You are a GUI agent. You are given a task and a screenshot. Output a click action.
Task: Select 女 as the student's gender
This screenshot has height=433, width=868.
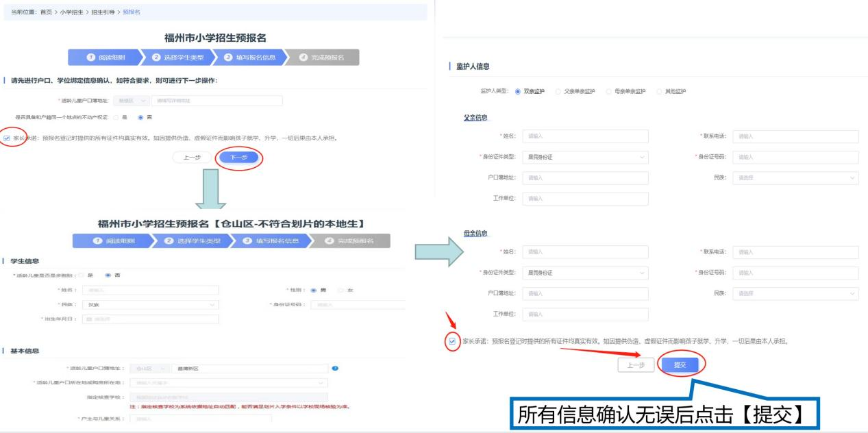340,290
